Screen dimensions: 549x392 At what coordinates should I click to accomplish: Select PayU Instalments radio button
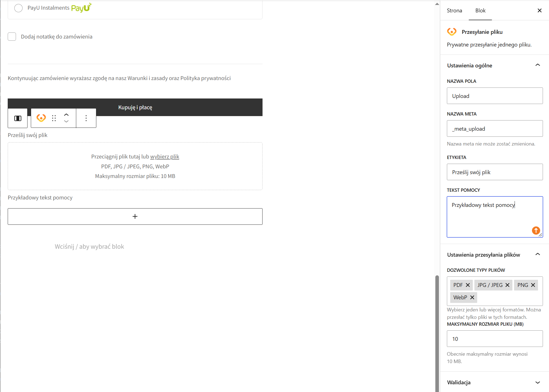point(18,8)
